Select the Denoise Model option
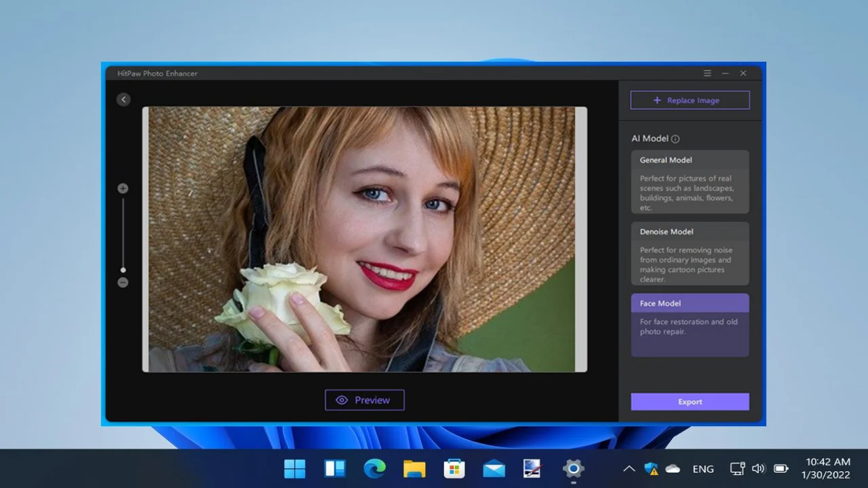Image resolution: width=868 pixels, height=488 pixels. (x=690, y=253)
